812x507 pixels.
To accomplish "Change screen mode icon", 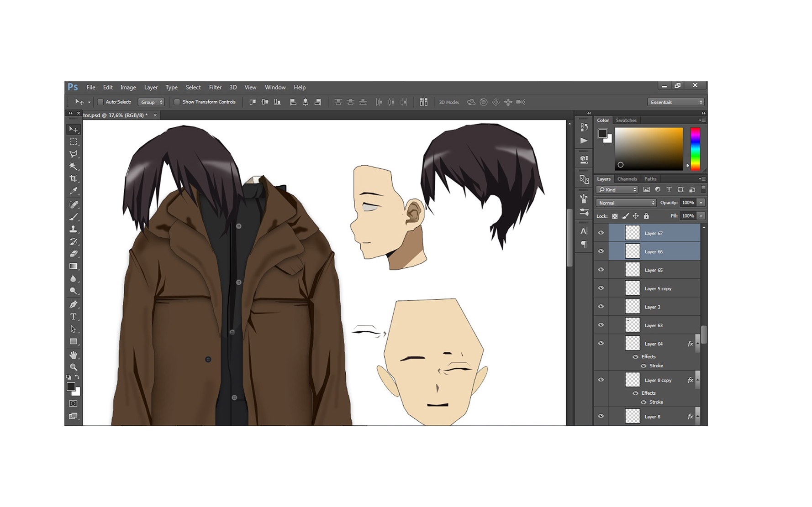I will pyautogui.click(x=73, y=416).
